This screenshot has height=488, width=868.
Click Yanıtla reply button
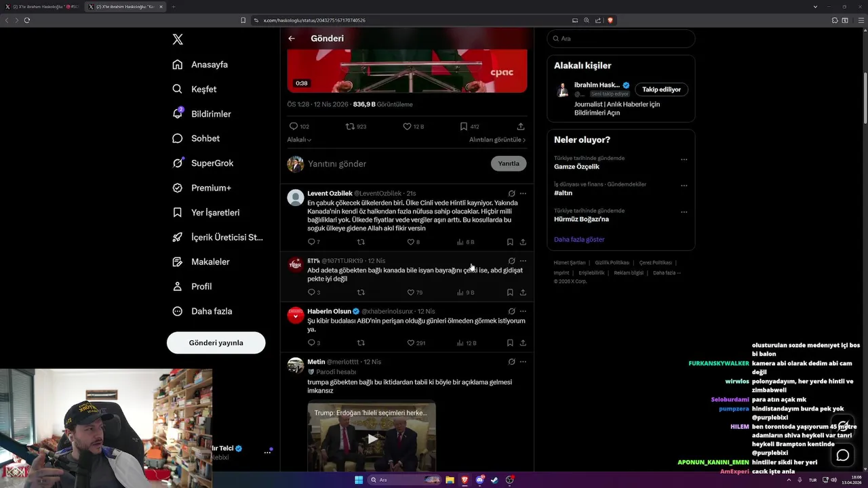pos(509,163)
